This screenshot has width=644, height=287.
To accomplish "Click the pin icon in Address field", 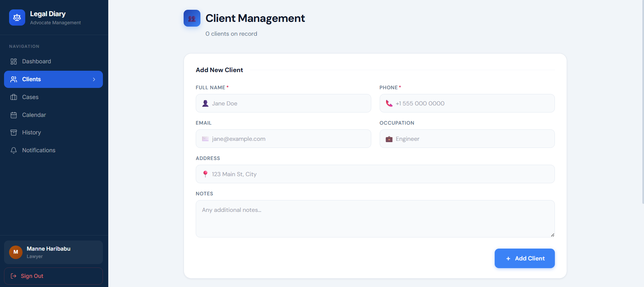I will click(x=205, y=174).
